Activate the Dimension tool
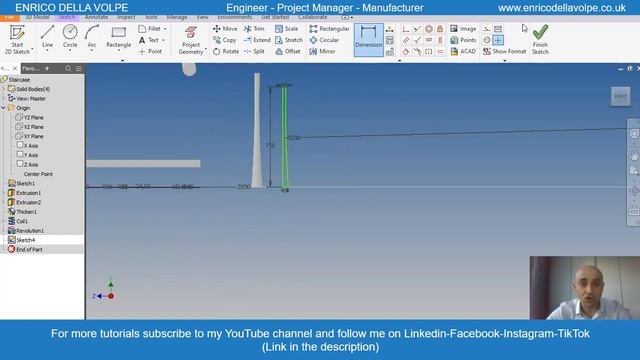 coord(369,40)
